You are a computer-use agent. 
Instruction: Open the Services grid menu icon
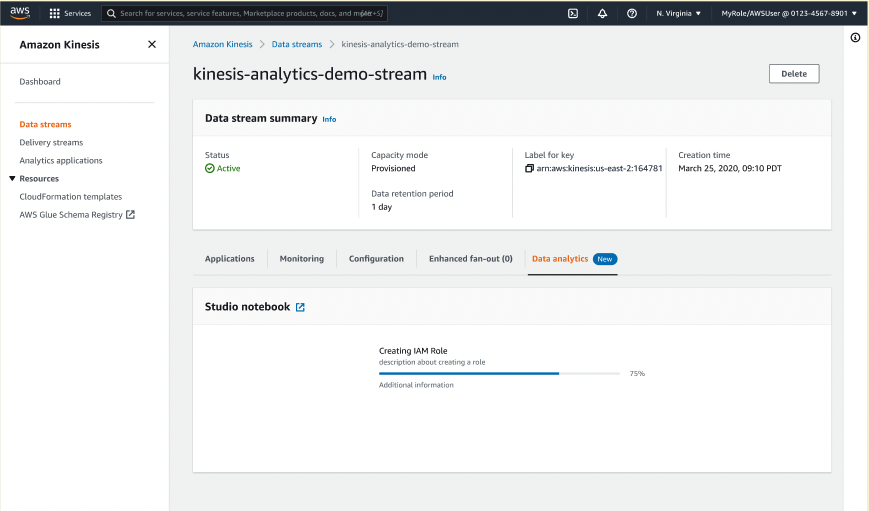pyautogui.click(x=54, y=13)
